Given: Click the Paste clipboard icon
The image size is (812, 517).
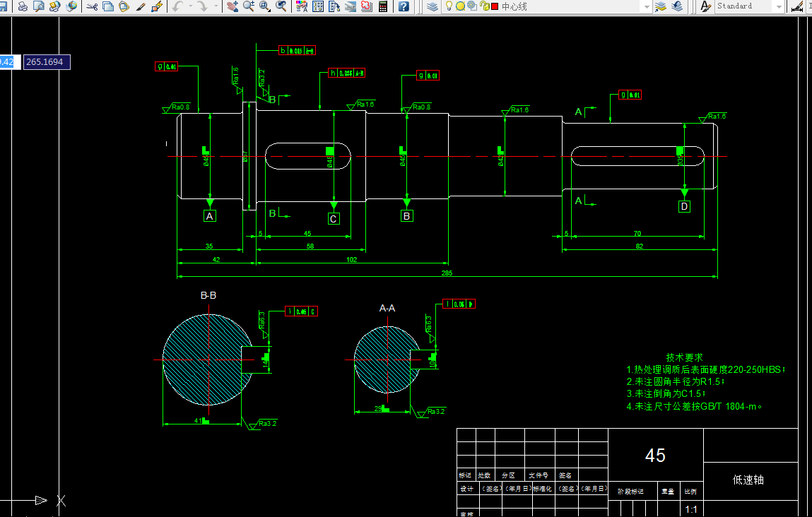Looking at the screenshot, I should (124, 6).
